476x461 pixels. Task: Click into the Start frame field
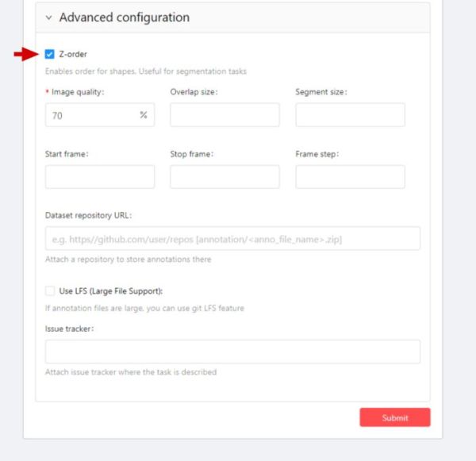click(x=100, y=177)
